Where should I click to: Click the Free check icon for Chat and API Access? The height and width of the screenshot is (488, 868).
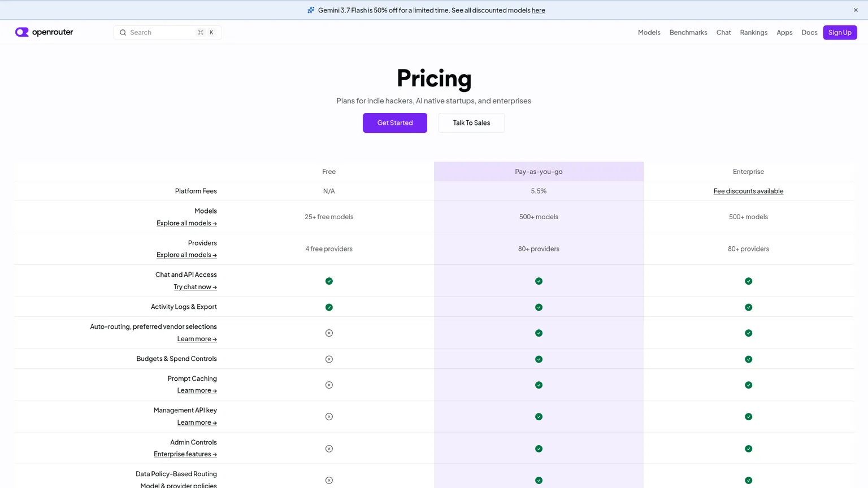pos(329,281)
